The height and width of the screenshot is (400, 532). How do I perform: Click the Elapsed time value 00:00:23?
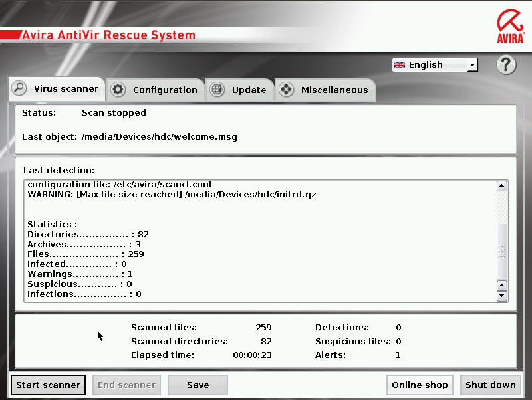253,355
